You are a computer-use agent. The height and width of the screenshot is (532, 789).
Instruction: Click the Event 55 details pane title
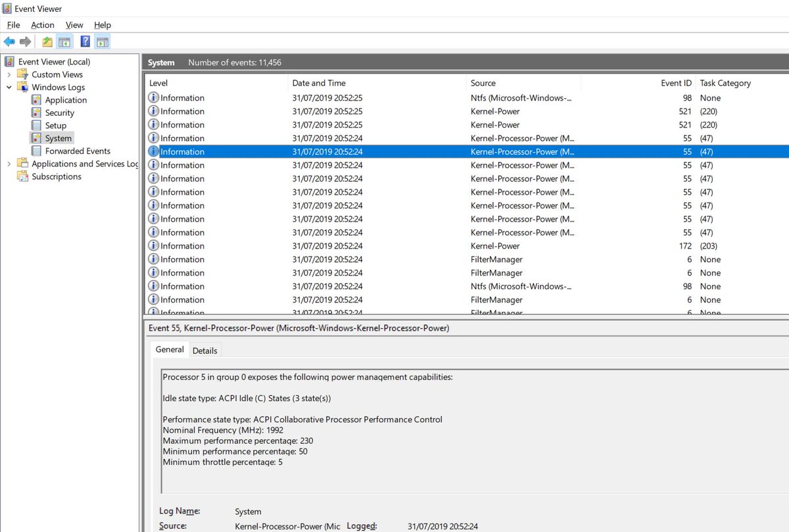[299, 327]
